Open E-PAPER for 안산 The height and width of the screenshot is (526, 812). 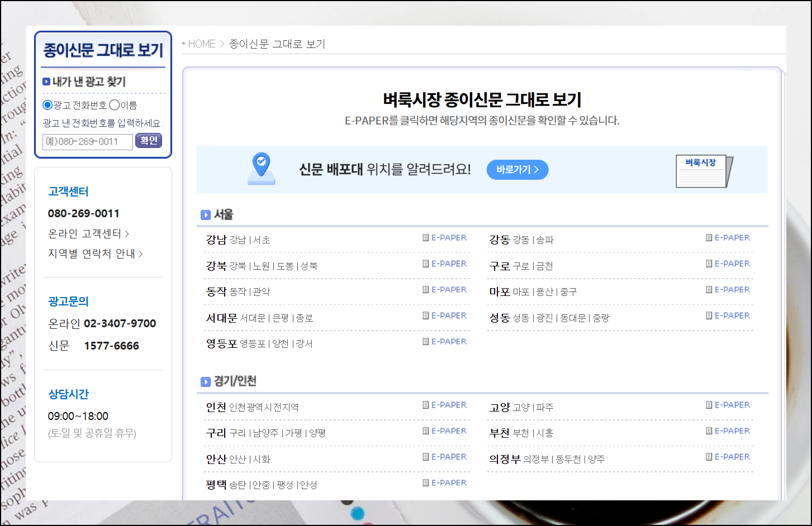(x=445, y=457)
